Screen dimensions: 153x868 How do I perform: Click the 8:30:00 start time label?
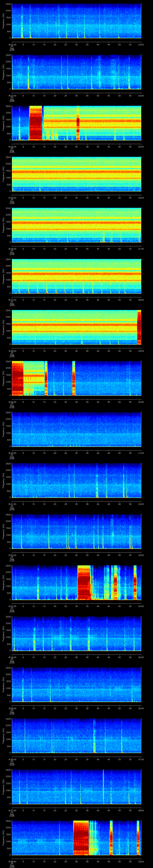click(x=12, y=453)
